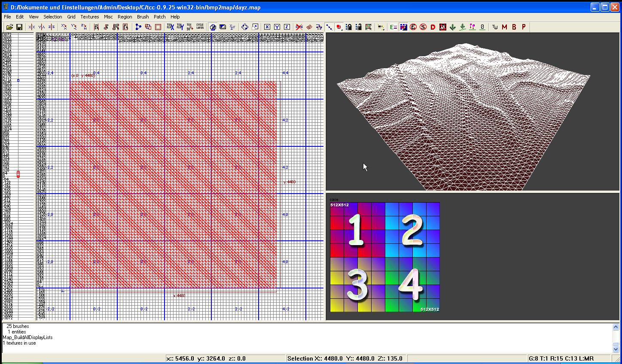Click the underlined zero icon
The image size is (622, 364).
click(x=482, y=27)
